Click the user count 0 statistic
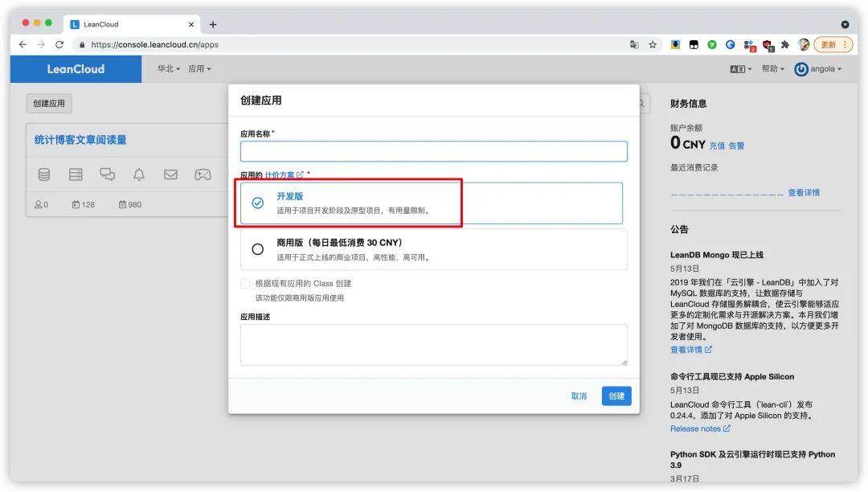Screen dimensions: 868x492 (41, 205)
